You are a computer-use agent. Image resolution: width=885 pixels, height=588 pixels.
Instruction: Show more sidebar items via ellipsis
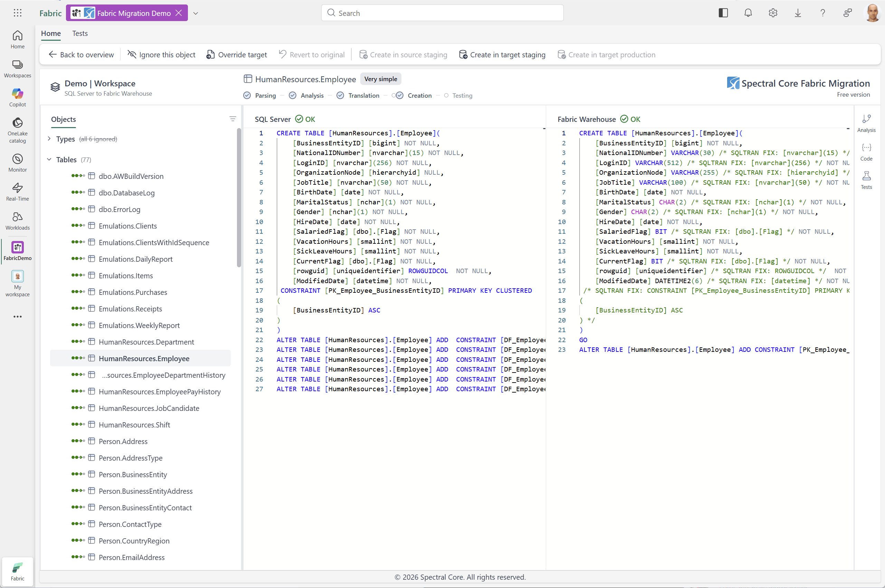tap(18, 317)
